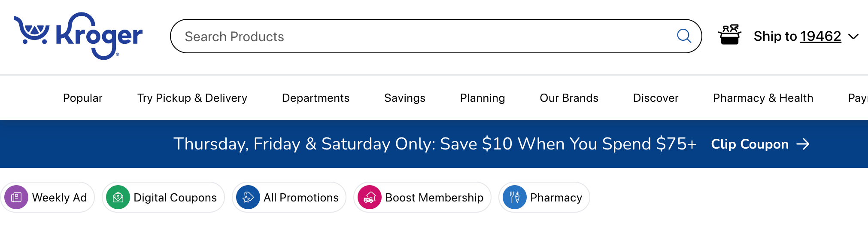The width and height of the screenshot is (868, 244).
Task: Click the green Digital Coupons icon
Action: point(118,197)
